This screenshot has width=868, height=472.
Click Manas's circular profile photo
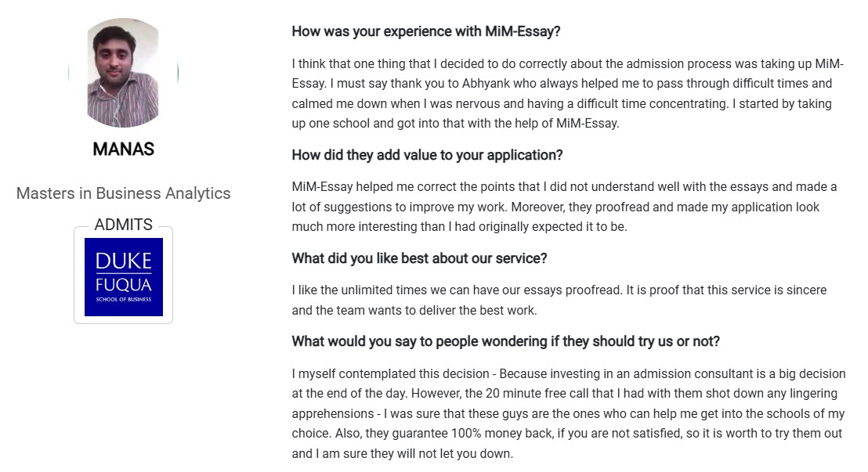124,73
